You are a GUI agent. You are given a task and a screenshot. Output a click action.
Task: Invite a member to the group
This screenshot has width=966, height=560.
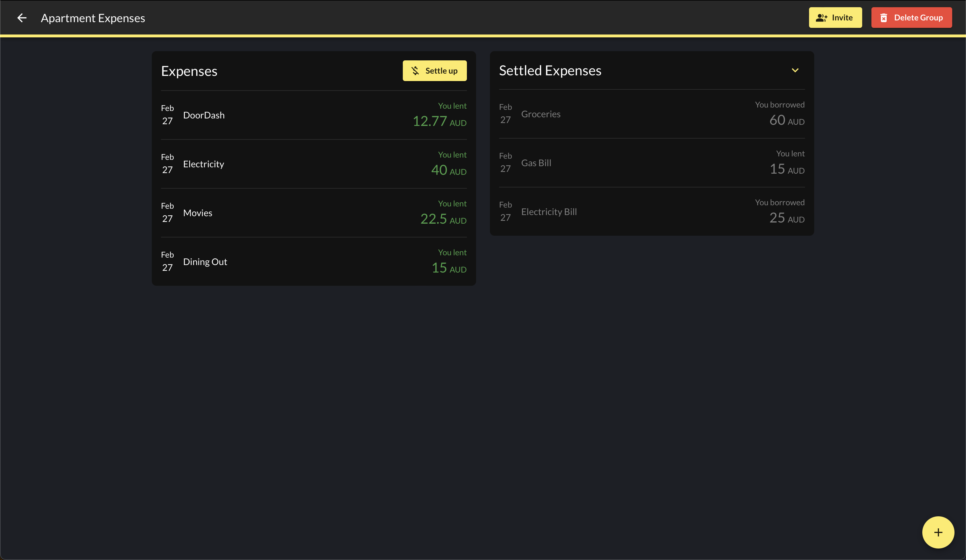(835, 18)
